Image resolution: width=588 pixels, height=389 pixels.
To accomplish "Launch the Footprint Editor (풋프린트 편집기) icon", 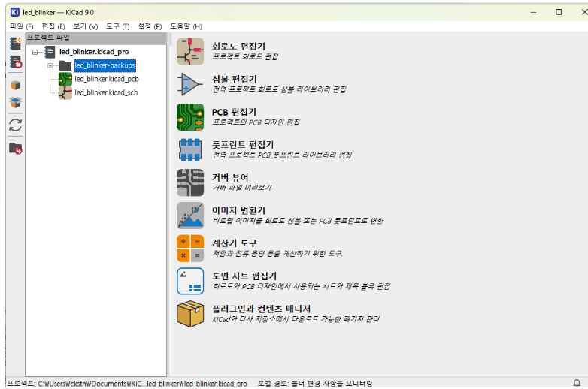I will point(190,149).
